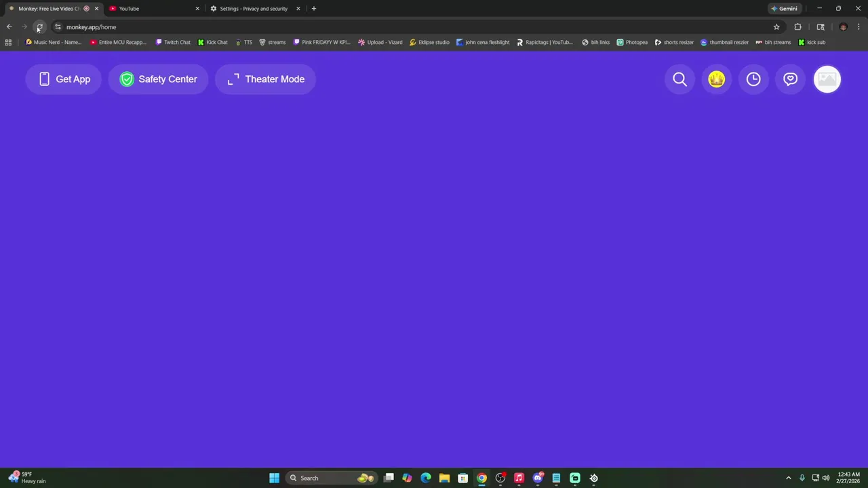Open the streams bookmark
Screen dimensions: 868x488
tap(273, 43)
